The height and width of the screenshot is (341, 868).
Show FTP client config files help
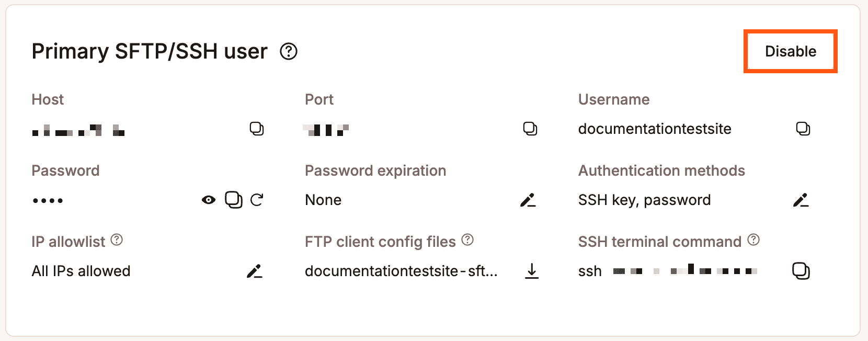tap(468, 240)
